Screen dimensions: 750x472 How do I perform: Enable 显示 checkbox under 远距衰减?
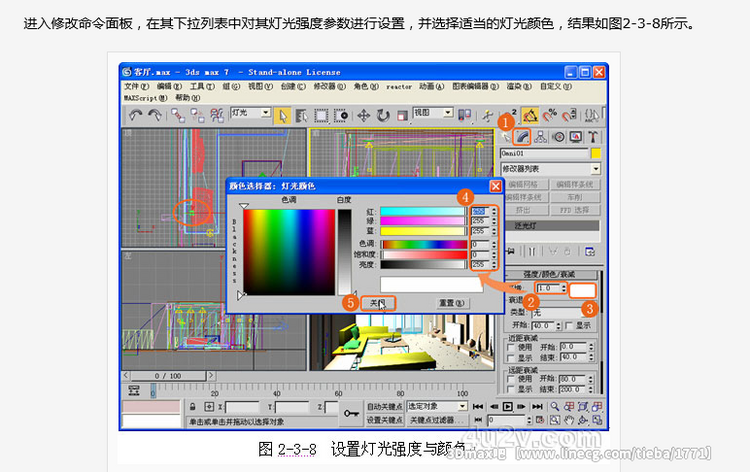click(x=511, y=389)
